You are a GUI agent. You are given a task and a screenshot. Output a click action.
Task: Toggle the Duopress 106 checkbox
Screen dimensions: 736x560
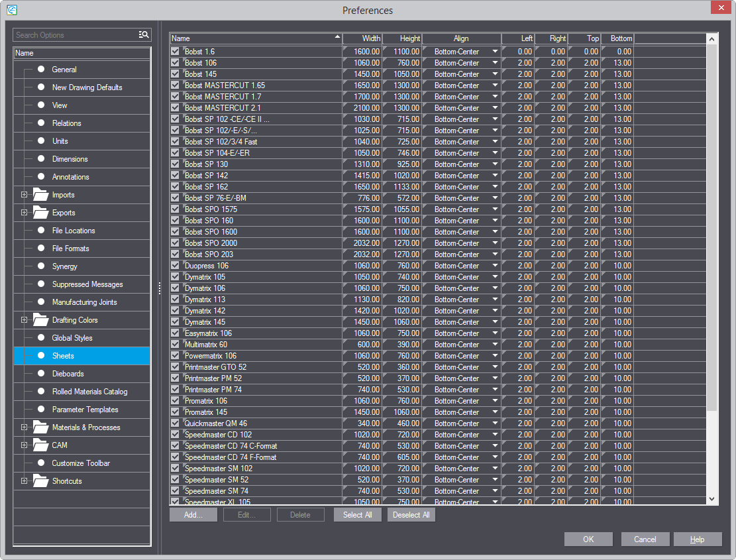tap(175, 265)
